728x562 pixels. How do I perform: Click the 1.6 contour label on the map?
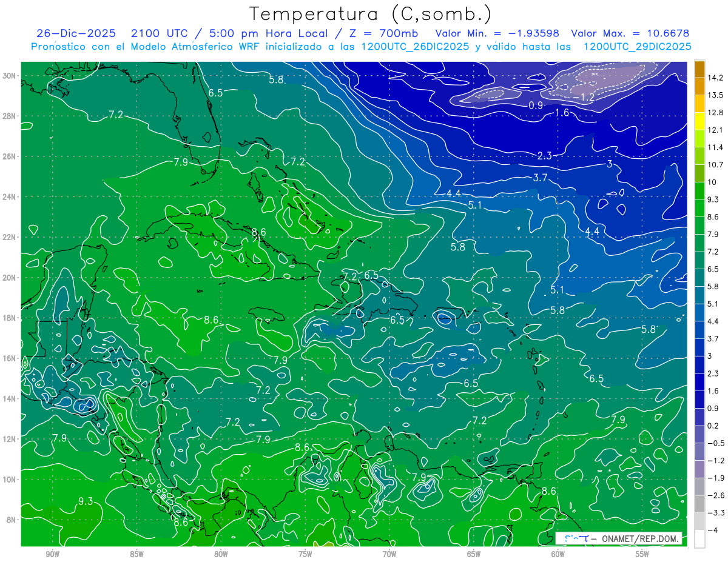[562, 112]
